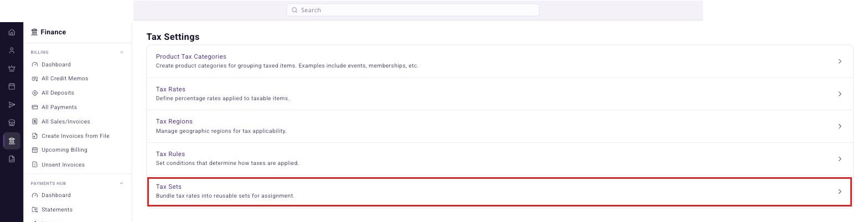This screenshot has width=868, height=222.
Task: Click the diamond icon beside All Deposits
Action: coord(35,93)
